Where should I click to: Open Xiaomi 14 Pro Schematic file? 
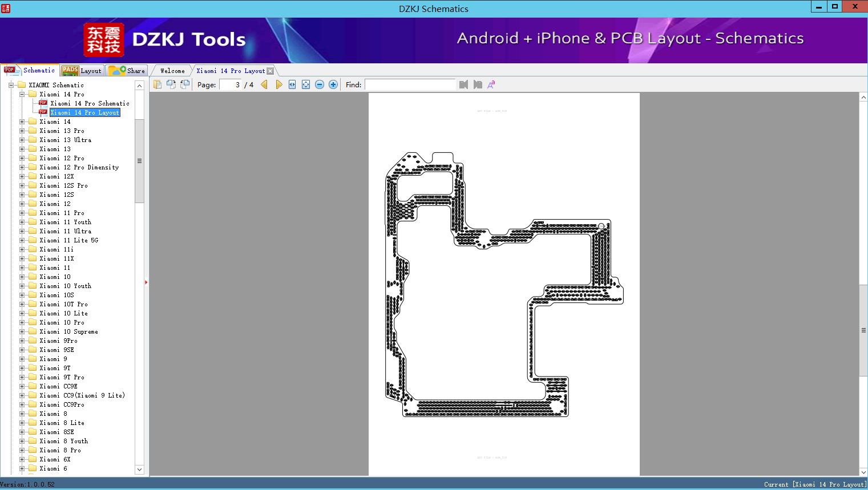[90, 103]
